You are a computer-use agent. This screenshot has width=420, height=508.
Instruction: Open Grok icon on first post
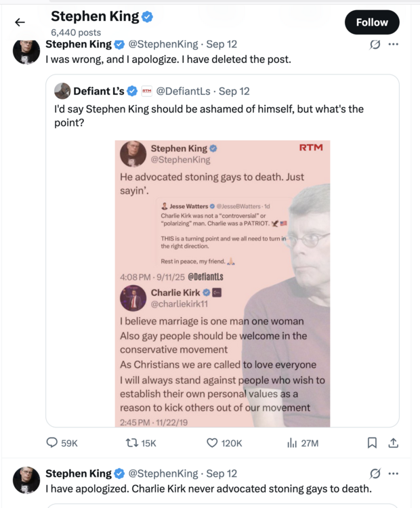374,45
